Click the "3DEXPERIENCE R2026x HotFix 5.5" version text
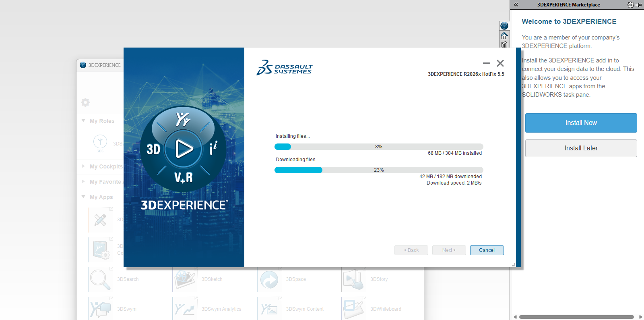 466,74
